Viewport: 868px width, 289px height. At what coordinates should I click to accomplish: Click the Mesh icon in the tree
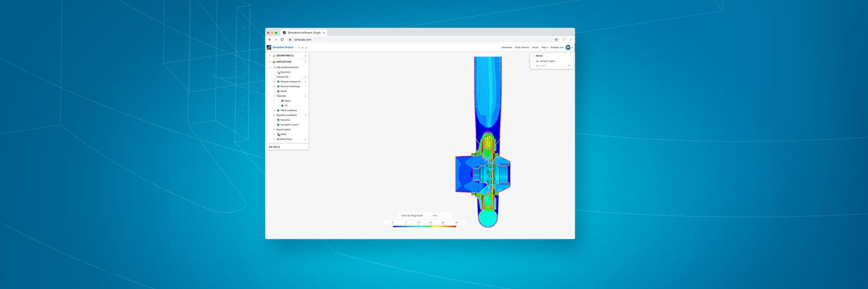point(278,134)
